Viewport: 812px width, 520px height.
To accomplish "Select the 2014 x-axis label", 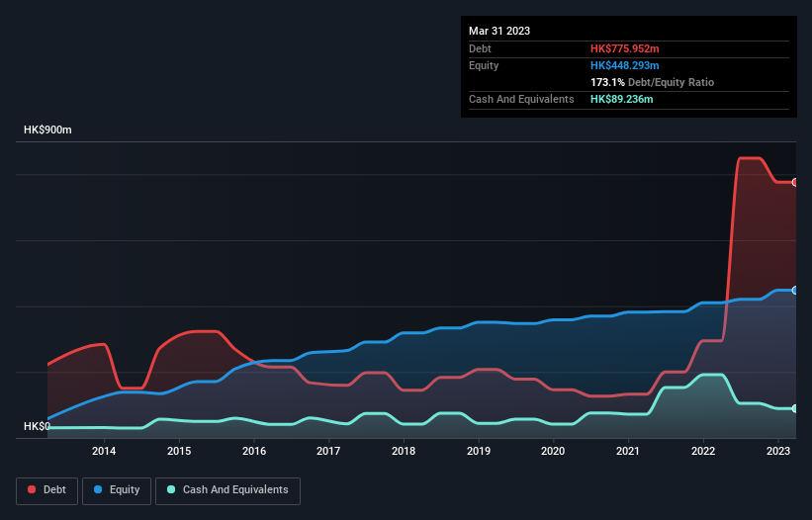I will [x=104, y=451].
